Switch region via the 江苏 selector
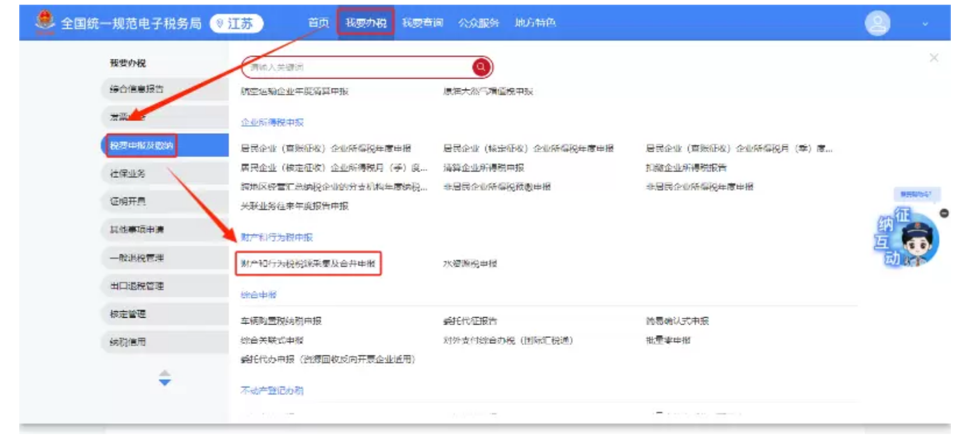Viewport: 980px width, 441px height. (x=236, y=23)
